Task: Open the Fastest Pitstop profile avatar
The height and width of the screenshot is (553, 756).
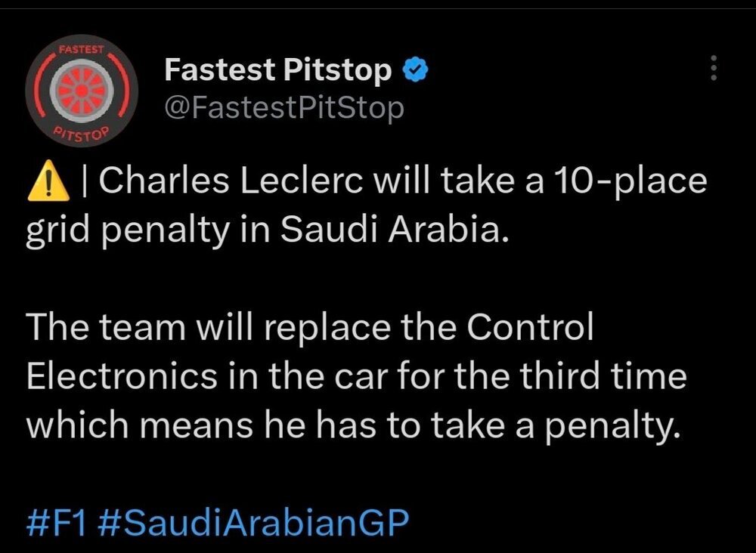Action: [x=82, y=91]
